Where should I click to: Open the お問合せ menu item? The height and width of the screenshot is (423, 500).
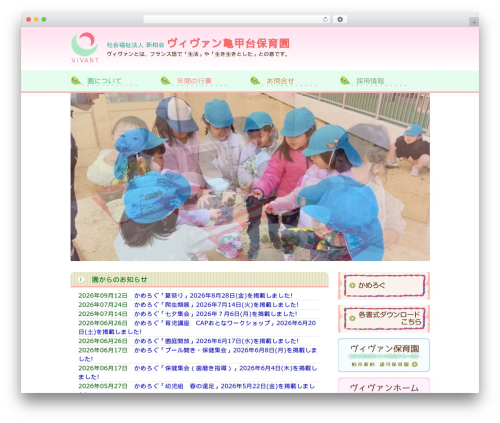point(280,81)
